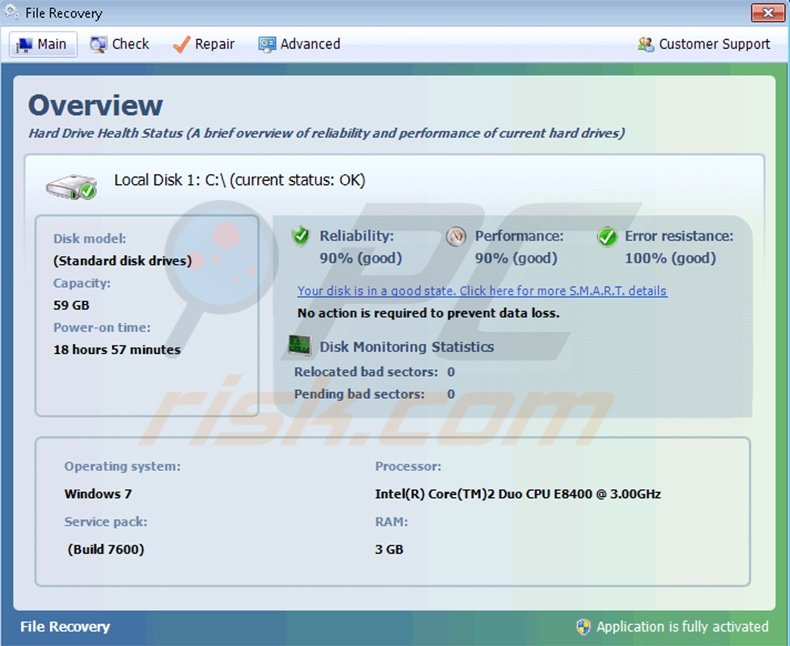The width and height of the screenshot is (790, 646).
Task: Click the 'Disk Monitoring Statistics' heading
Action: click(x=407, y=347)
